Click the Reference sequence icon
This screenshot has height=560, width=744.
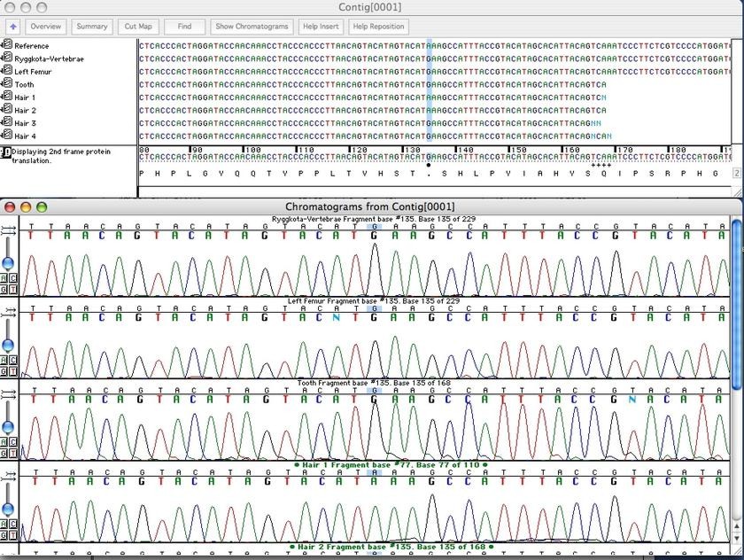coord(7,45)
